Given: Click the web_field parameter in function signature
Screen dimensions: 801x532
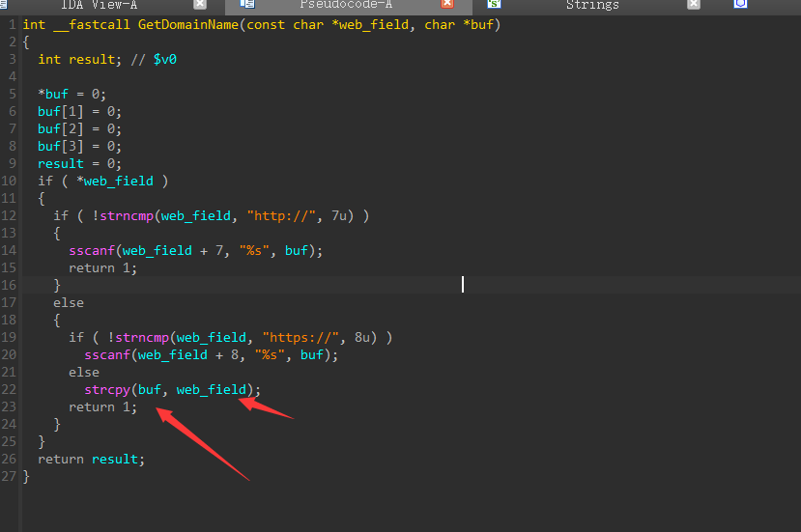Looking at the screenshot, I should [374, 24].
